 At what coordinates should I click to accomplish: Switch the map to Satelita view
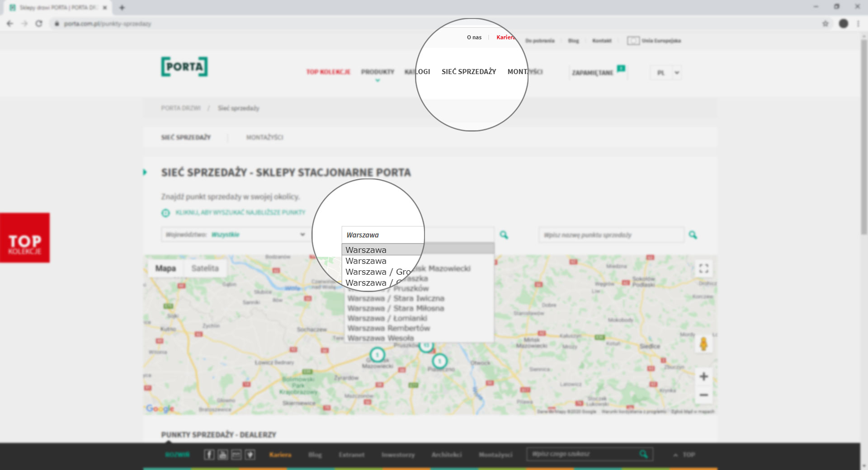coord(205,268)
